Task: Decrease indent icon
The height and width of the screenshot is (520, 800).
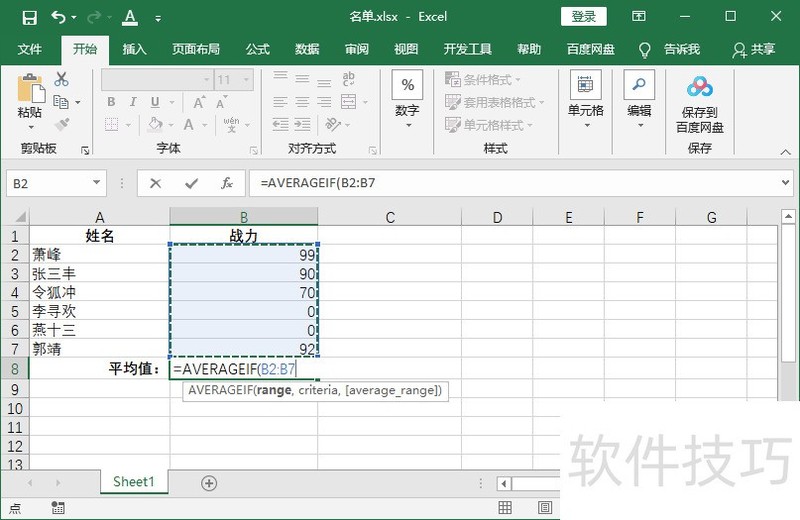Action: [280, 125]
